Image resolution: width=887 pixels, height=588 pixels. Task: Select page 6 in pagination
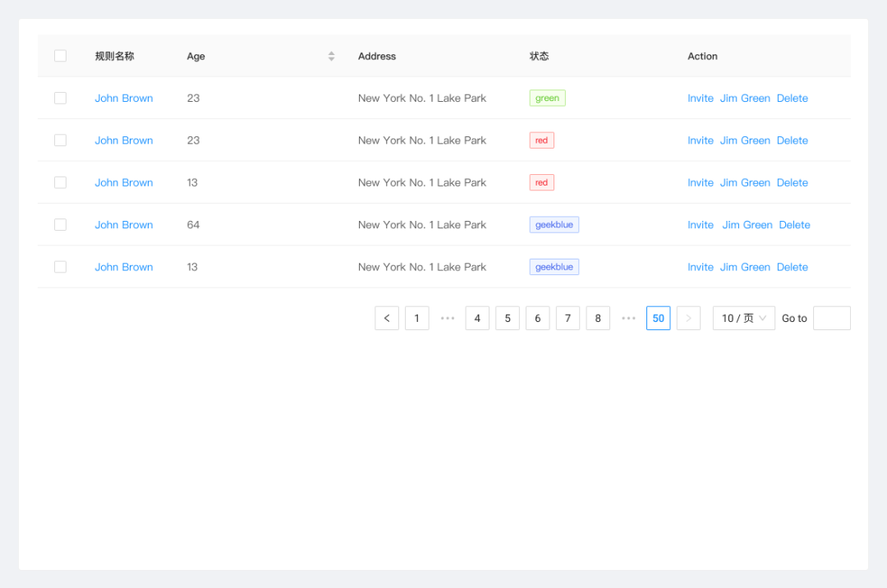coord(537,319)
